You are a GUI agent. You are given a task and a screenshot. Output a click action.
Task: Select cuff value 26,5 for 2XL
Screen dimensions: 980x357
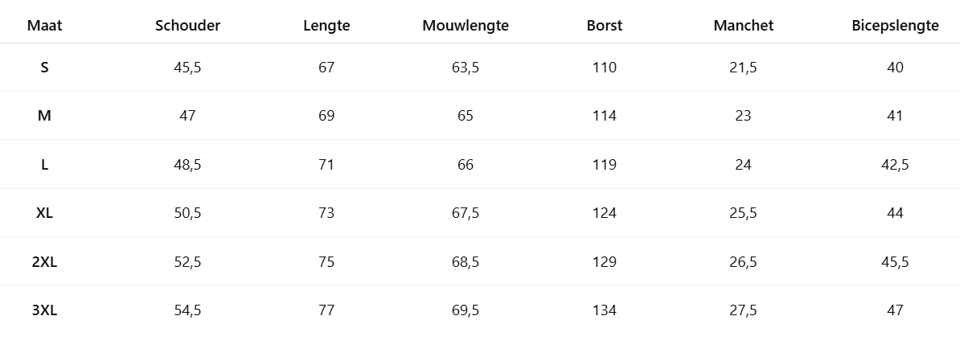[744, 262]
